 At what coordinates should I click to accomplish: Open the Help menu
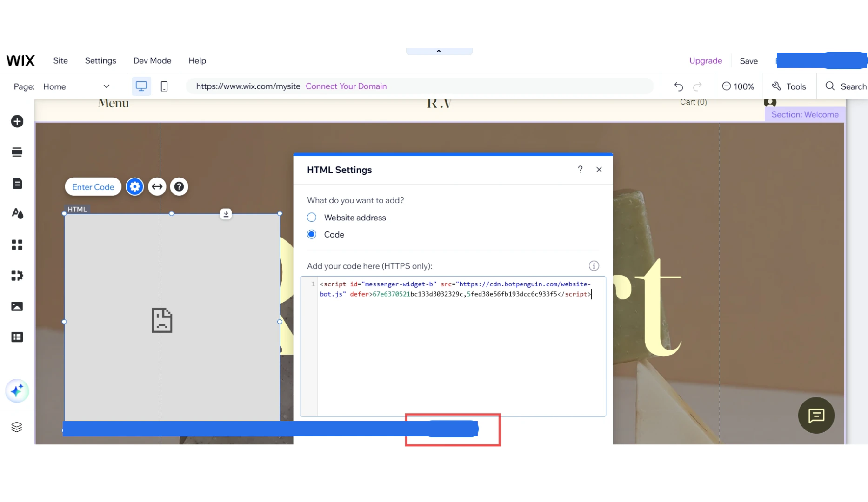(197, 60)
